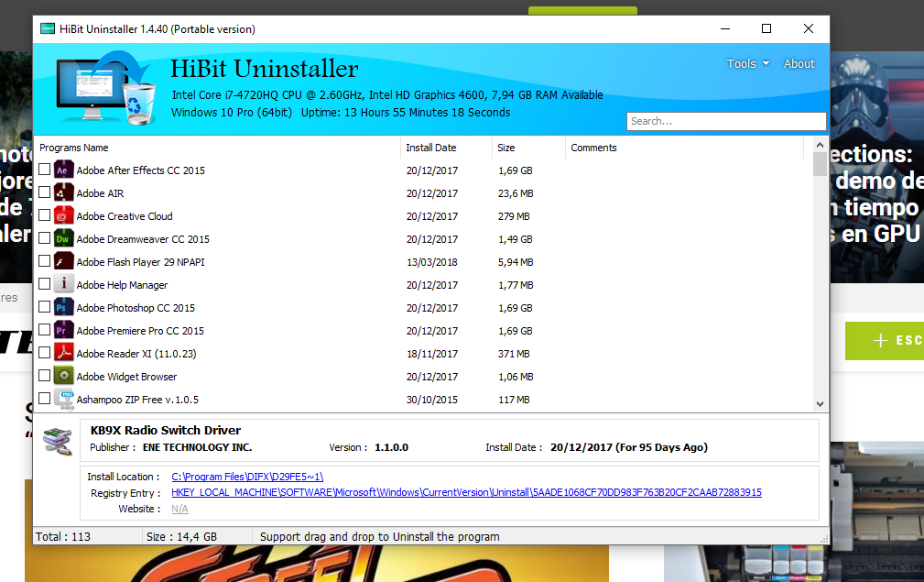
Task: Select the Adobe Widget Browser name text
Action: click(x=126, y=377)
